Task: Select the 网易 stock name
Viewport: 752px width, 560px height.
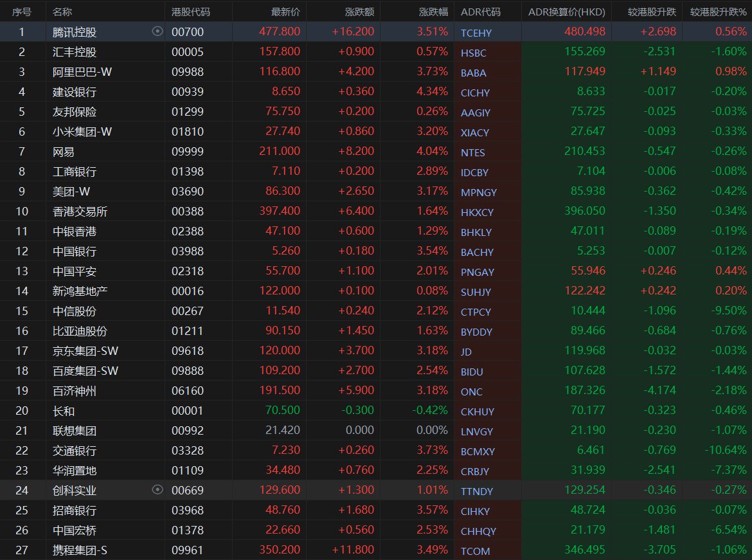Action: 63,152
